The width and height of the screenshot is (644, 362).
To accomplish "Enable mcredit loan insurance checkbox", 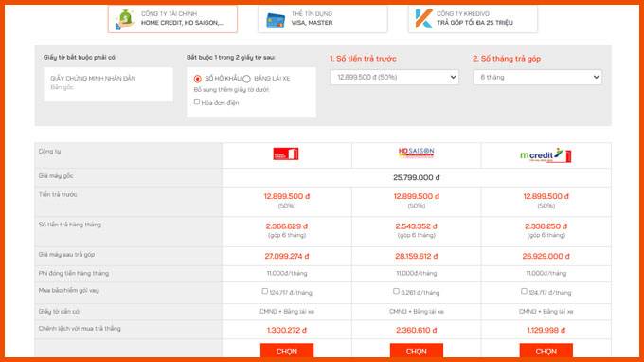I will coord(524,291).
